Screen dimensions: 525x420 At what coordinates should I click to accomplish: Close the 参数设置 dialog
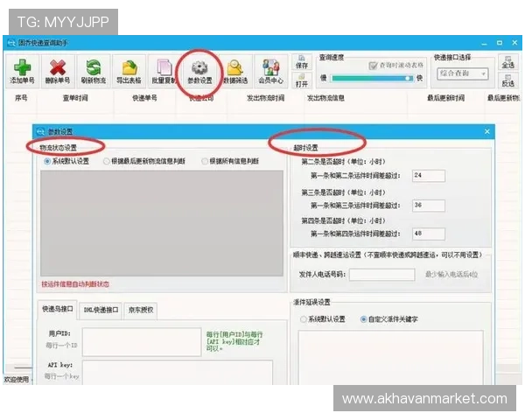(x=487, y=131)
